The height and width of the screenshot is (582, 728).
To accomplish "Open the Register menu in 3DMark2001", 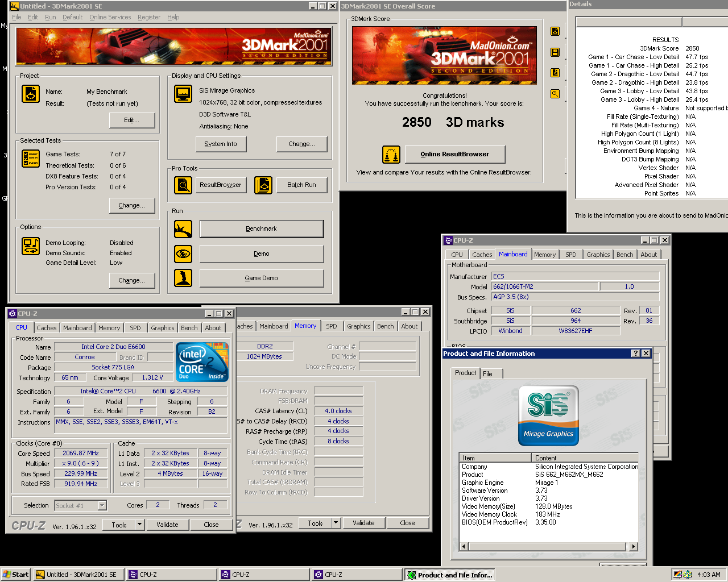I will tap(149, 17).
